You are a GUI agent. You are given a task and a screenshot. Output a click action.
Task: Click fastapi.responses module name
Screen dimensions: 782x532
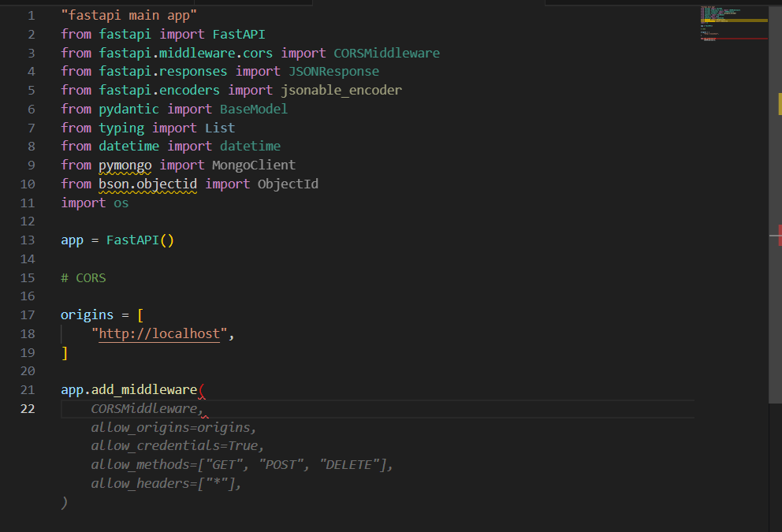click(x=162, y=71)
